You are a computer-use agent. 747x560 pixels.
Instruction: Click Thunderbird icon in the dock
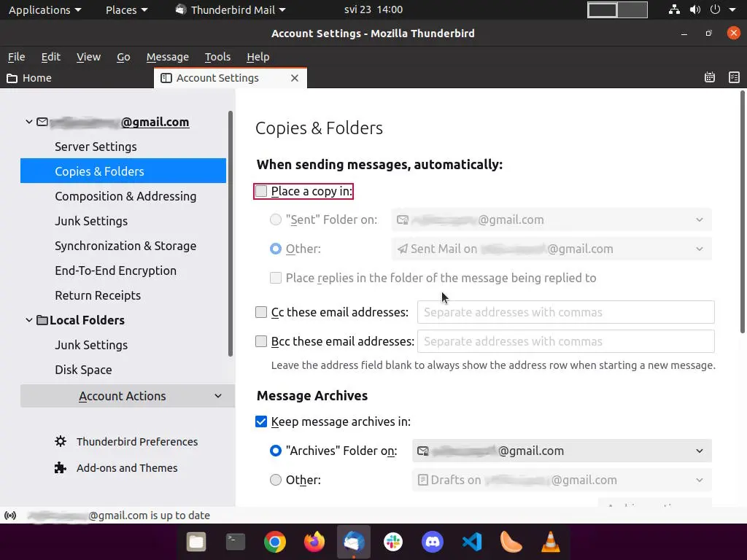click(354, 542)
